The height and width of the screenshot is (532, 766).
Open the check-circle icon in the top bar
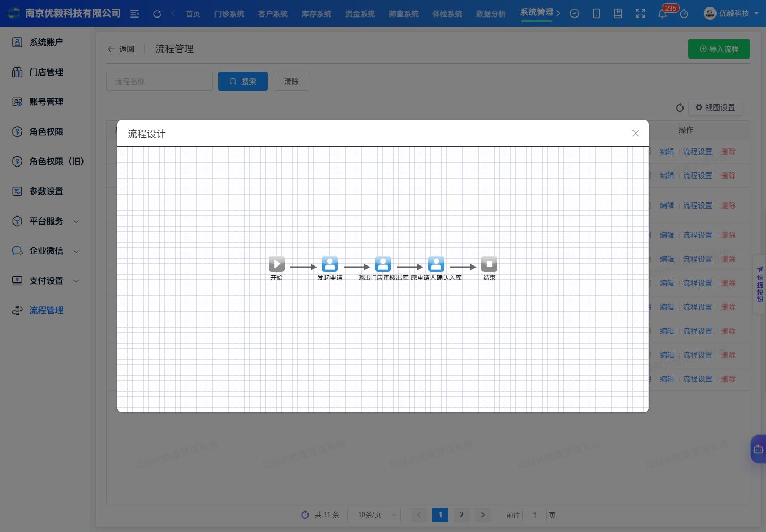(x=574, y=14)
